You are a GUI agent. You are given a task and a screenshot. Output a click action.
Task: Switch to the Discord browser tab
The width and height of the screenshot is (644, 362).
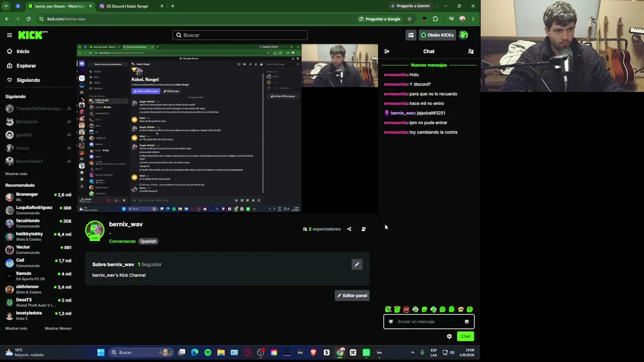click(131, 6)
